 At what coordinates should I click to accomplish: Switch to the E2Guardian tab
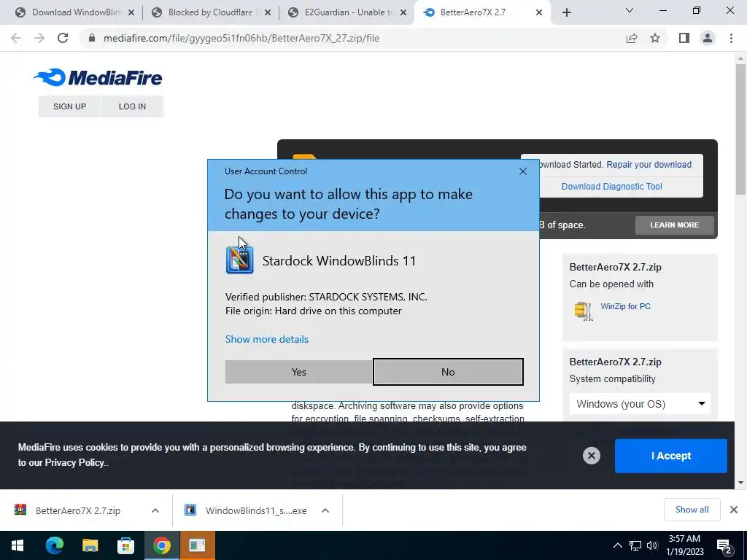(x=348, y=12)
